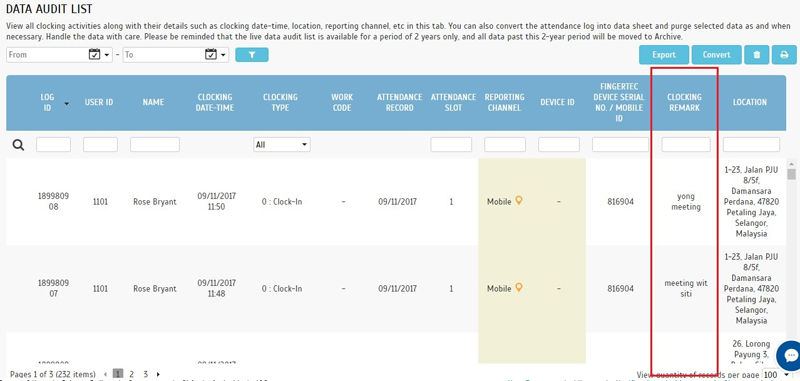Go to next page arrow

158,374
